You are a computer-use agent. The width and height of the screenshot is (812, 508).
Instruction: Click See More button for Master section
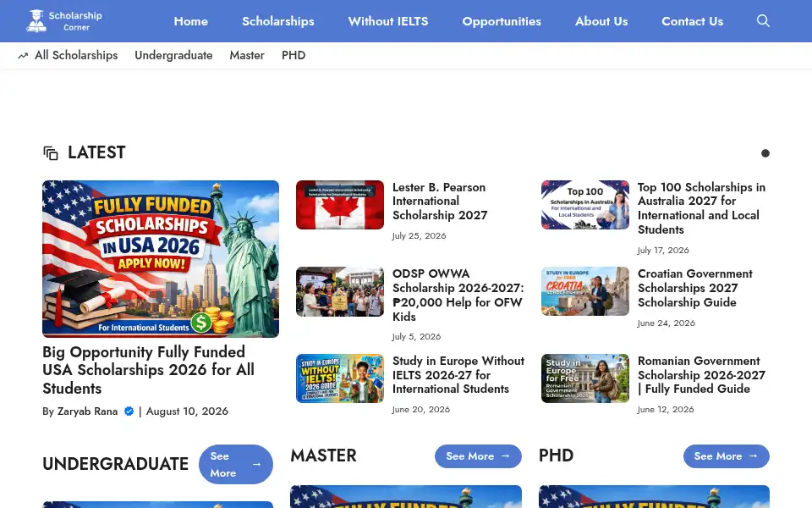tap(478, 456)
